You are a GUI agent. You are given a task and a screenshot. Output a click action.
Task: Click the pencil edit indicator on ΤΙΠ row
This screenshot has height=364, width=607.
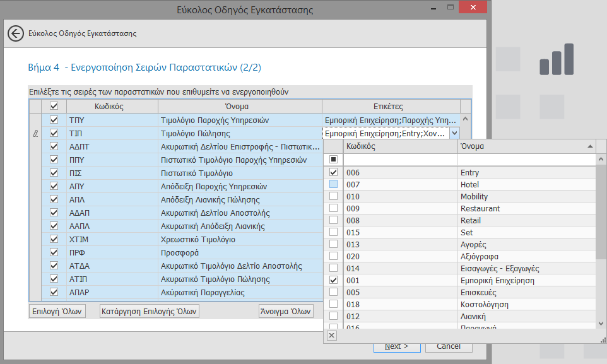point(35,134)
